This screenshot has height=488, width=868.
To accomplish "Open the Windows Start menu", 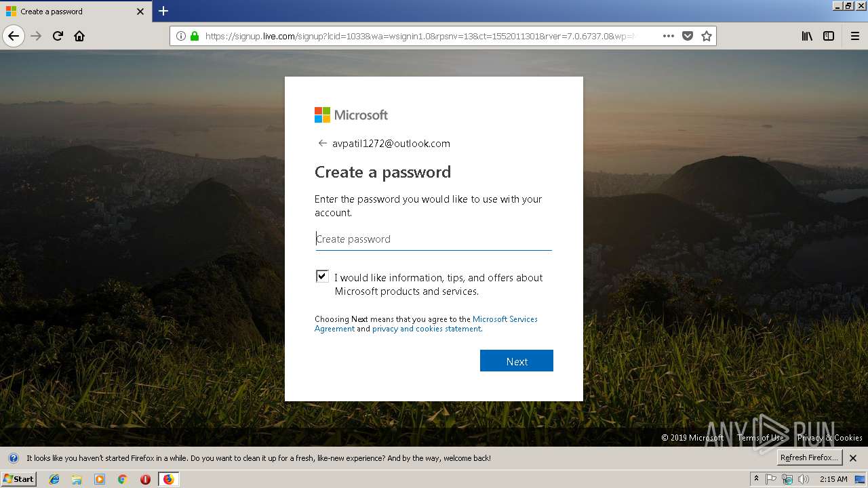I will [x=18, y=479].
